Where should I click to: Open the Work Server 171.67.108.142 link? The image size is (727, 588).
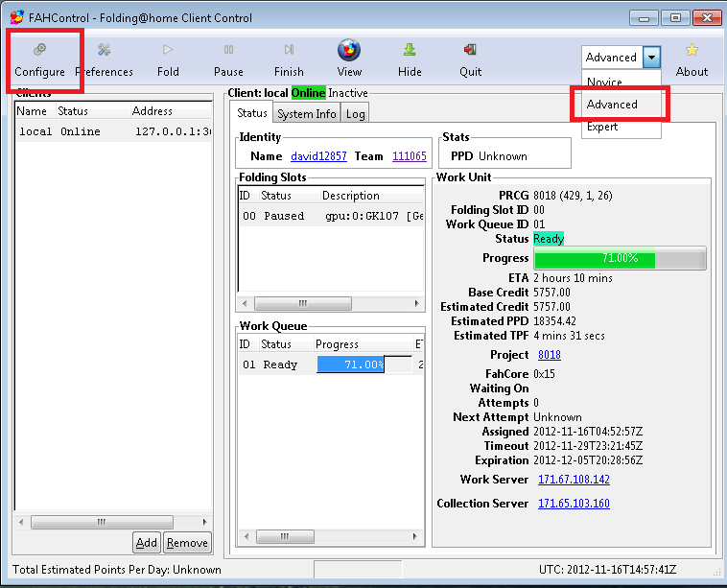point(574,480)
